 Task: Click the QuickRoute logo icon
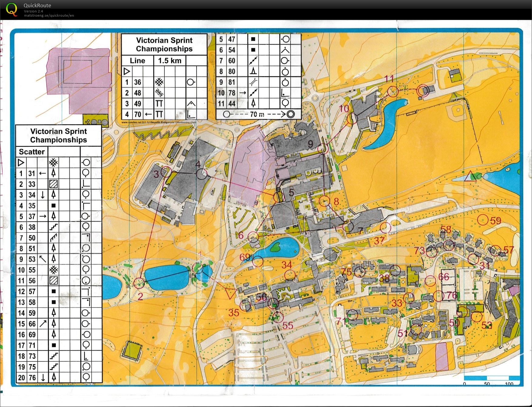pos(12,9)
